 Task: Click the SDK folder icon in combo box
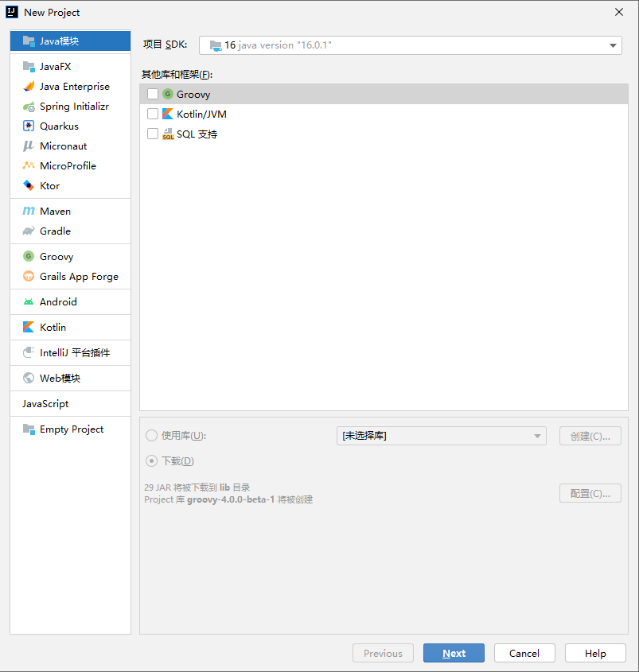[x=216, y=45]
